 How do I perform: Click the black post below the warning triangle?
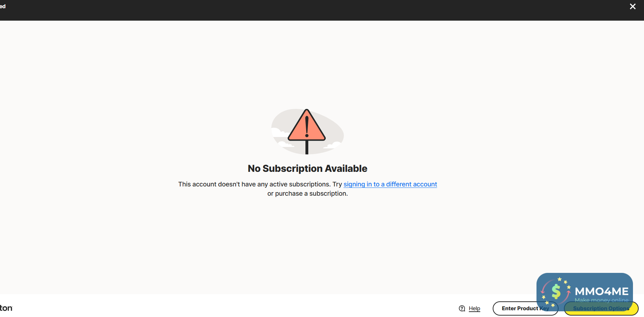click(x=307, y=147)
